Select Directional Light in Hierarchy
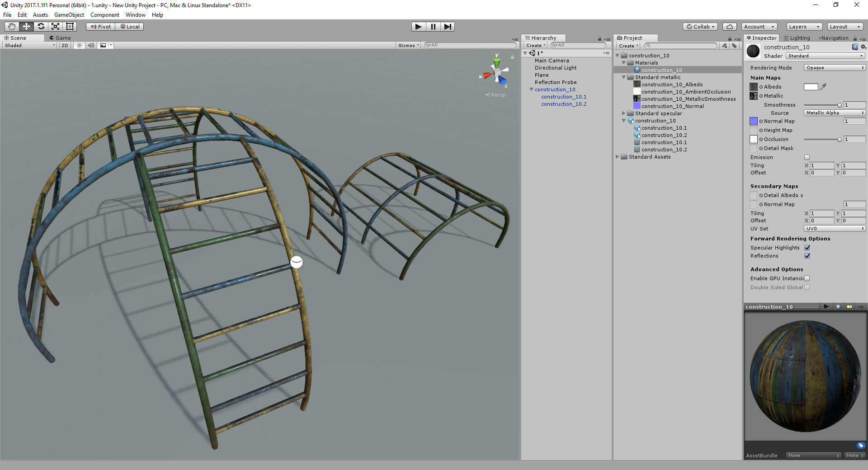This screenshot has height=470, width=868. point(556,68)
